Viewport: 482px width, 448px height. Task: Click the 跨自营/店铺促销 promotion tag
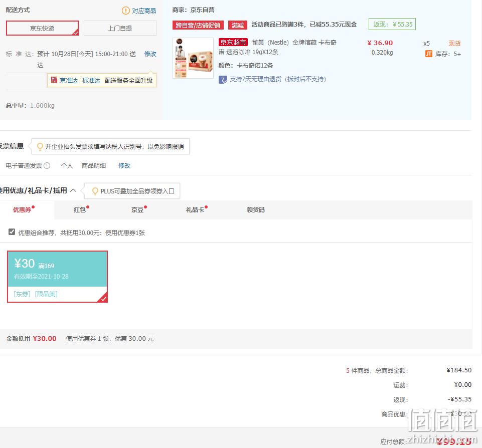tap(198, 25)
